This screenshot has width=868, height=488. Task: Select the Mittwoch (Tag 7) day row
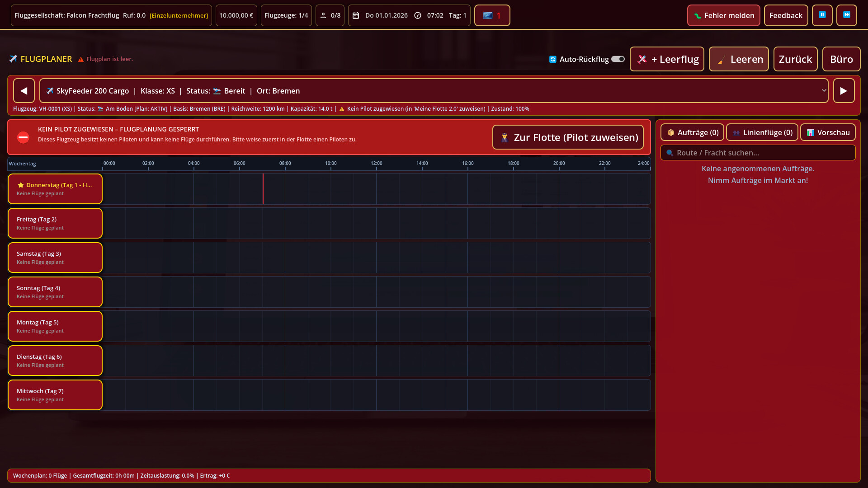[x=55, y=395]
